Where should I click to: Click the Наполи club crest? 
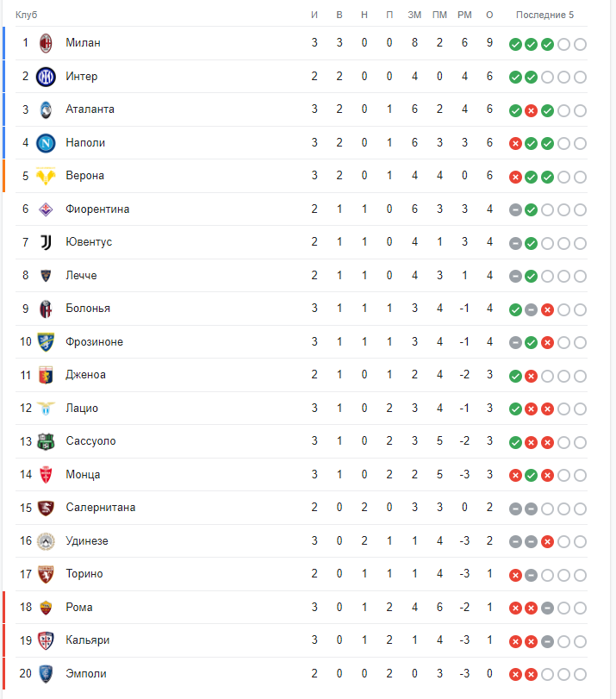click(x=46, y=143)
